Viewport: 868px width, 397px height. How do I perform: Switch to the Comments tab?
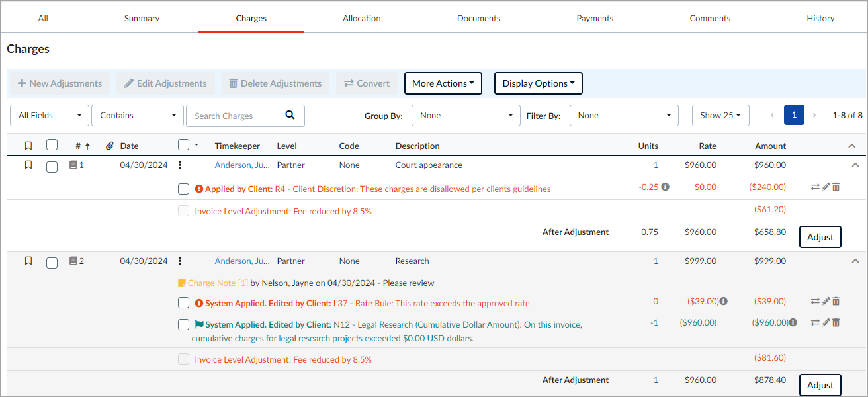pyautogui.click(x=710, y=18)
